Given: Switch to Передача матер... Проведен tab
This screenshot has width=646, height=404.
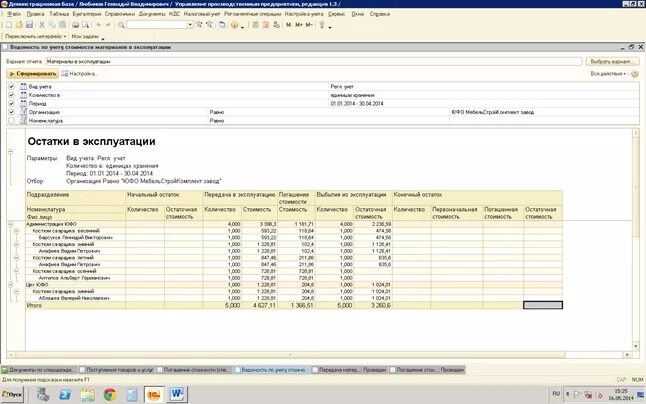Looking at the screenshot, I should click(350, 370).
